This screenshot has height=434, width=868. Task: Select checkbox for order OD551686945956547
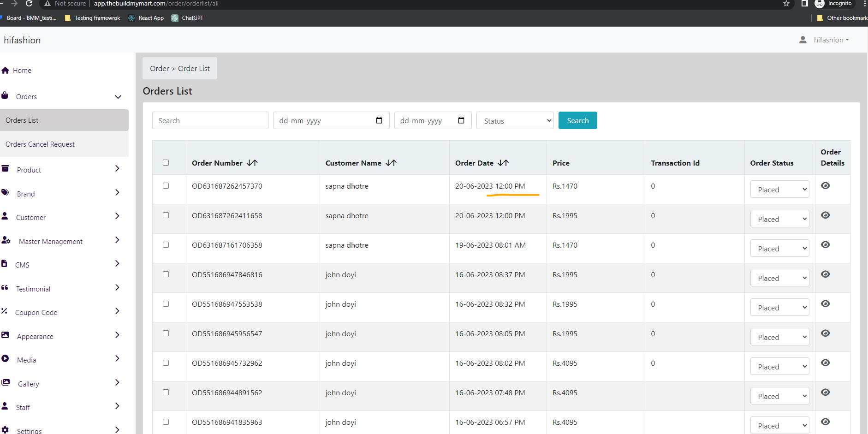[x=166, y=333]
